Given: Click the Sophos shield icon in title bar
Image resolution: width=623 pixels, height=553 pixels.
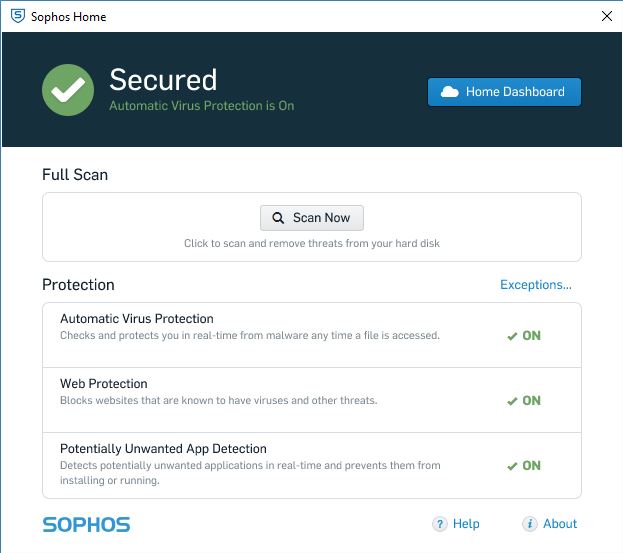Looking at the screenshot, I should coord(18,16).
